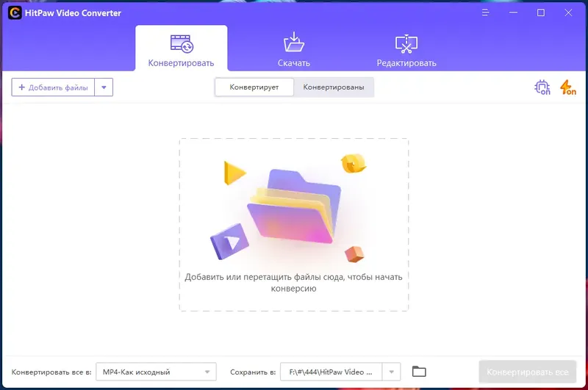Open the Скачать tab
Screen dimensions: 588x390
293,49
